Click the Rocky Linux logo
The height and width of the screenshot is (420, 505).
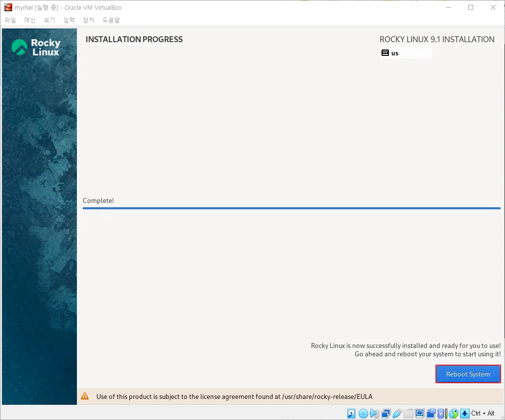point(36,47)
